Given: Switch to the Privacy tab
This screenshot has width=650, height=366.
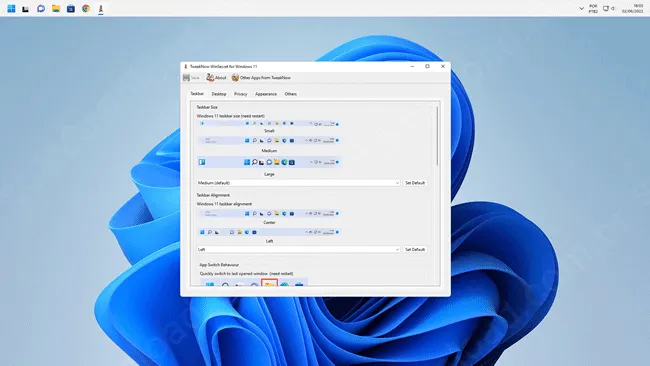Looking at the screenshot, I should point(240,94).
